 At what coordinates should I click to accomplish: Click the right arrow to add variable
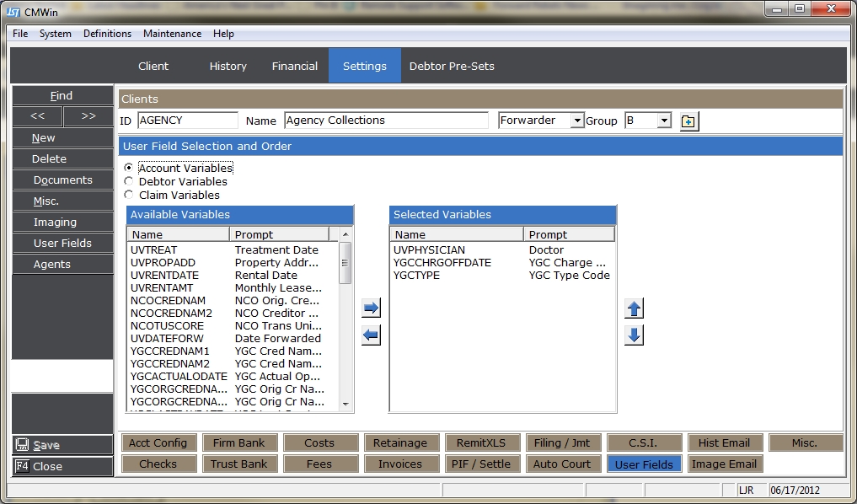371,308
